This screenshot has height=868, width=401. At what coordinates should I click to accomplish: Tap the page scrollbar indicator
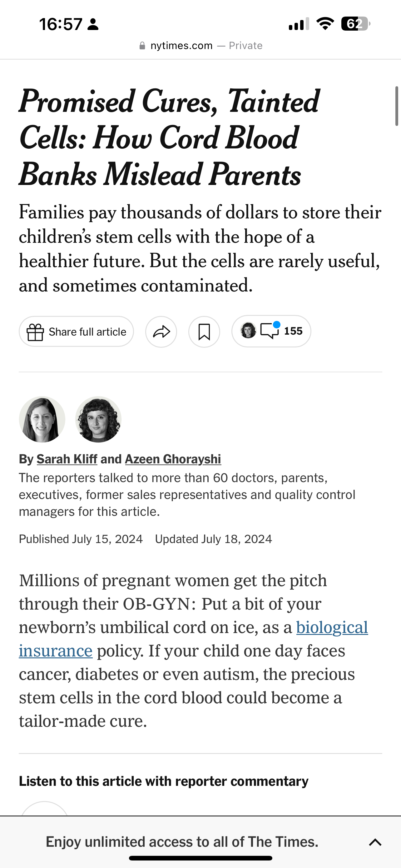pos(397,106)
